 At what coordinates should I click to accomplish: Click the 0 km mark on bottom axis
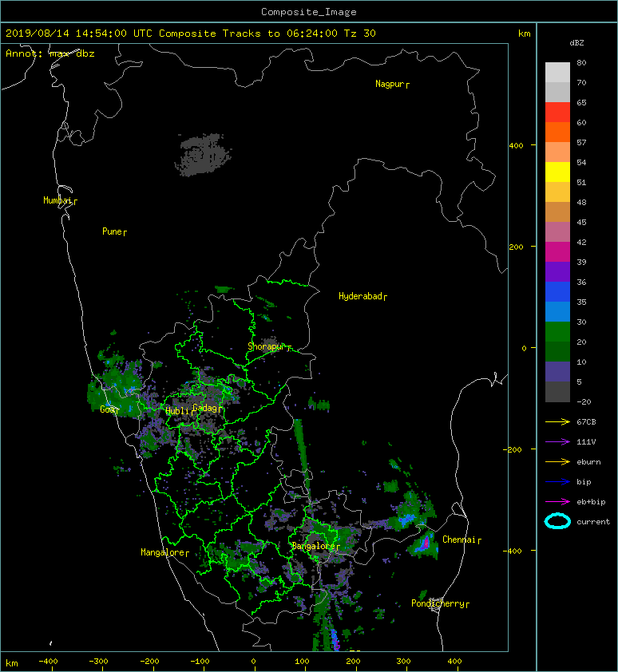(x=253, y=662)
